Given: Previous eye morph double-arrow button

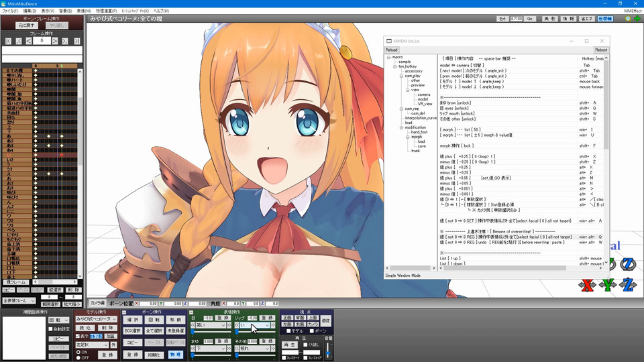Looking at the screenshot, I should (x=193, y=325).
